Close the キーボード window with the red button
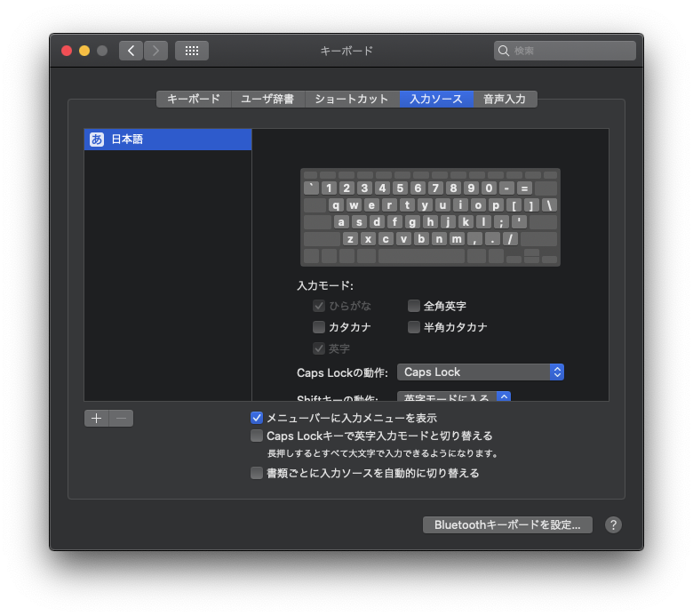 click(67, 51)
